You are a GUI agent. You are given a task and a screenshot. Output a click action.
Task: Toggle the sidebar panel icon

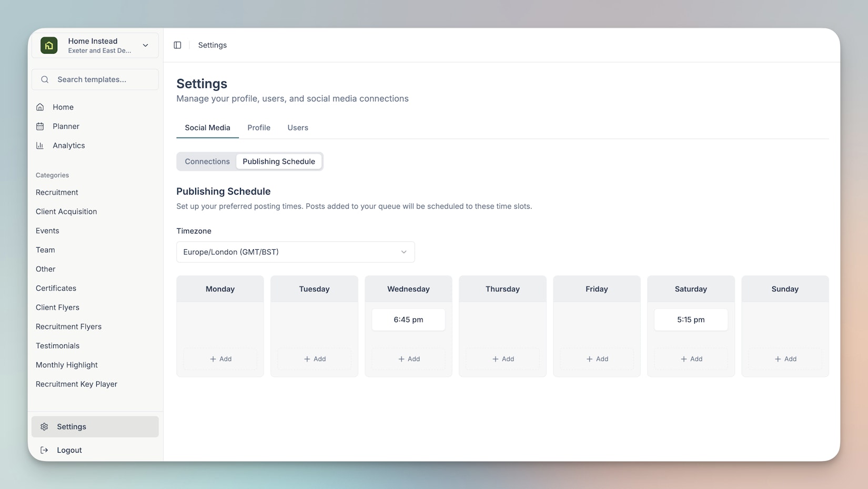(x=177, y=45)
